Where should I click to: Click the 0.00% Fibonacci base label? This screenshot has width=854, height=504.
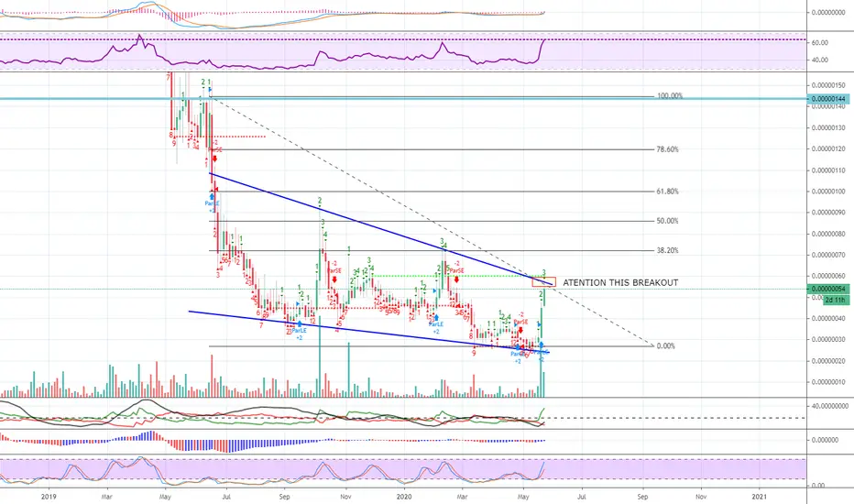665,346
